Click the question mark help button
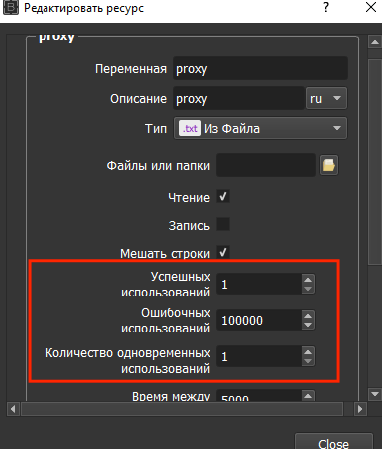Viewport: 382px width, 449px height. 326,7
